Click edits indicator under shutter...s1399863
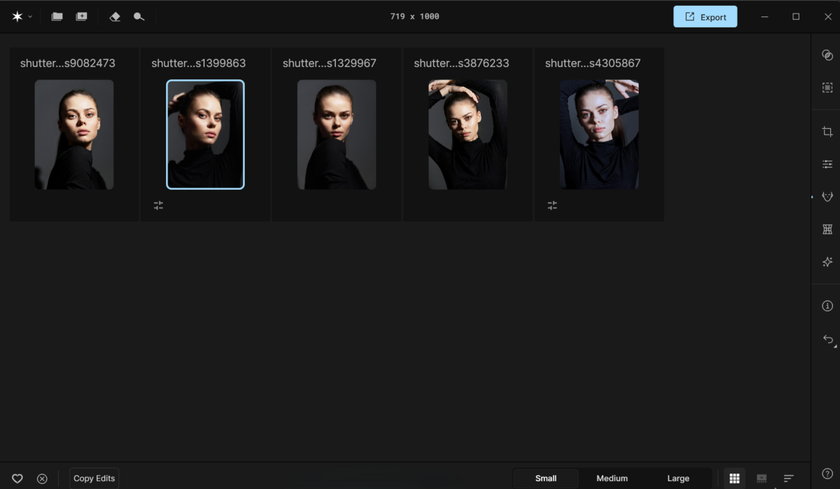The image size is (840, 489). pyautogui.click(x=158, y=205)
